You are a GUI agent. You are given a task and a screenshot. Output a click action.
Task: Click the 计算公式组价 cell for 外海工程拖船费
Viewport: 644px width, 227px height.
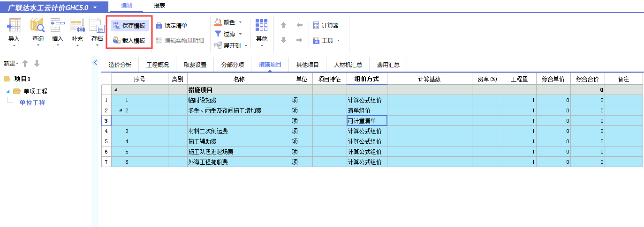(367, 162)
